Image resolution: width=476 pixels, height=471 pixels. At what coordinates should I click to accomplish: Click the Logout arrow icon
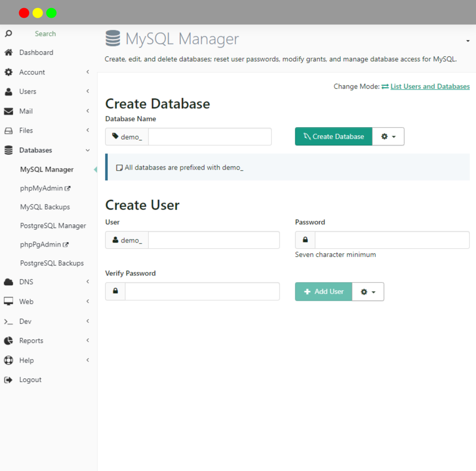(9, 380)
